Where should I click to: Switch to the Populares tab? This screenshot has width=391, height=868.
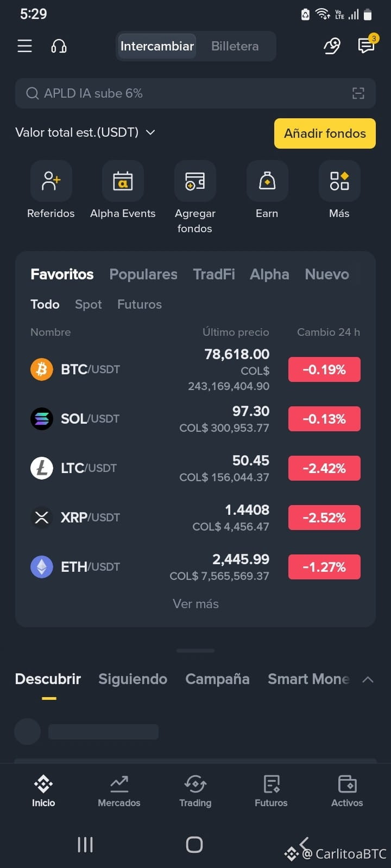(x=143, y=275)
